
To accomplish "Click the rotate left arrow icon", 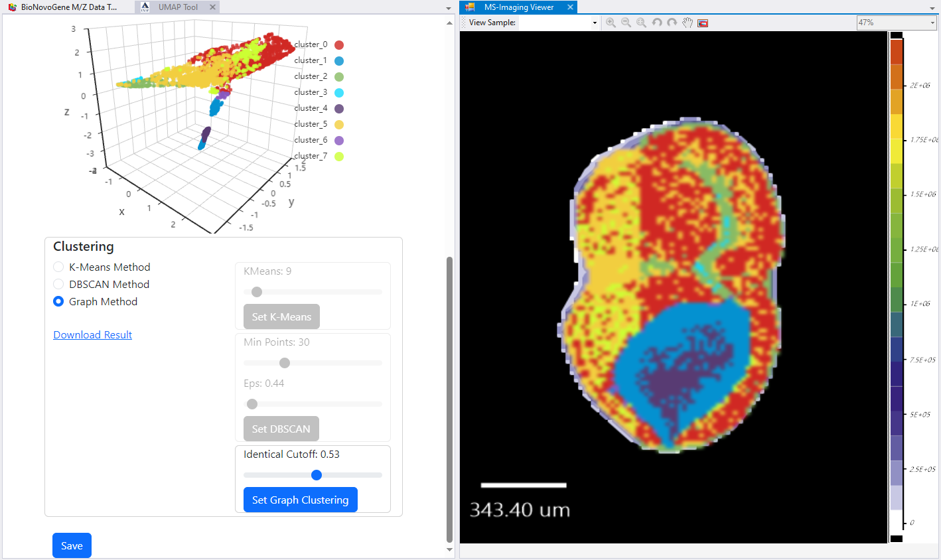I will pyautogui.click(x=657, y=23).
